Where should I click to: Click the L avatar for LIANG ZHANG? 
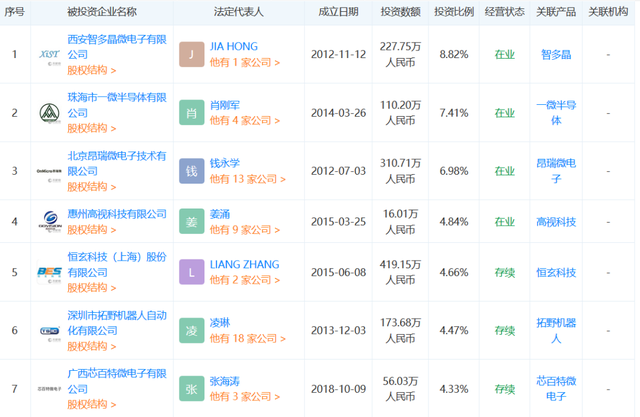(191, 272)
